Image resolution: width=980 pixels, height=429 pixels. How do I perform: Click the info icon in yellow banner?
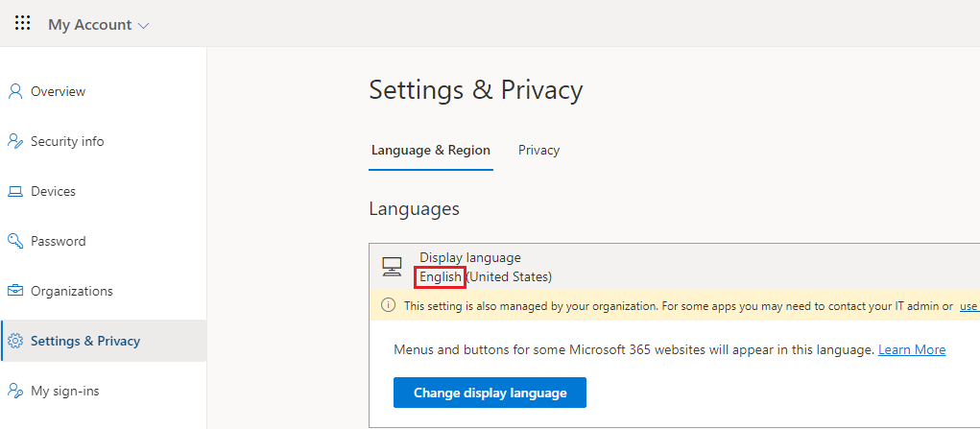389,306
